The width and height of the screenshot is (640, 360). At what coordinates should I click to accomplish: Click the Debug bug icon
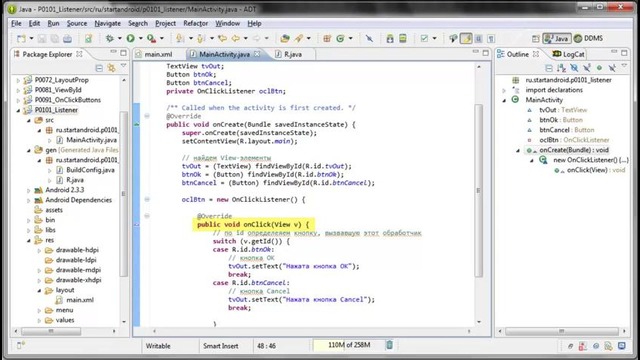click(x=110, y=38)
